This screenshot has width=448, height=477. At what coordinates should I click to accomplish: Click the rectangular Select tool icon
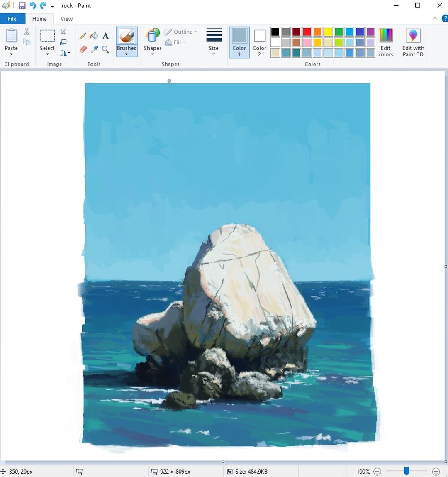[x=47, y=36]
